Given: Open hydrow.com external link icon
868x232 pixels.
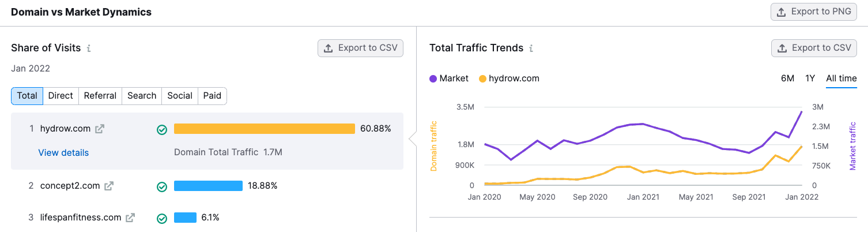Looking at the screenshot, I should pyautogui.click(x=100, y=129).
